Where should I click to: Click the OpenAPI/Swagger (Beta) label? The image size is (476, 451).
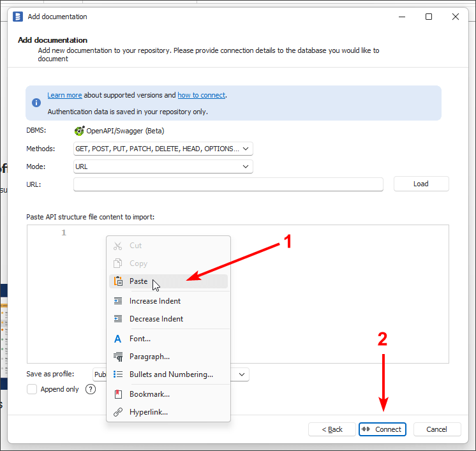click(x=125, y=131)
